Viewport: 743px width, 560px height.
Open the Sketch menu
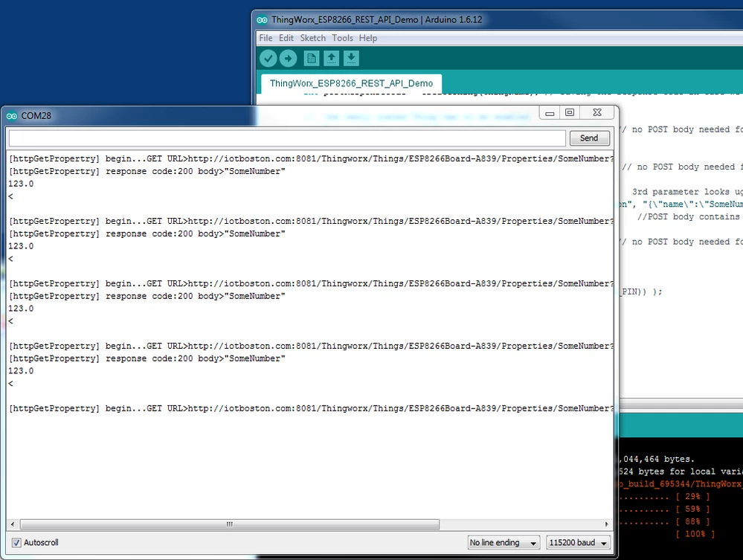click(312, 38)
